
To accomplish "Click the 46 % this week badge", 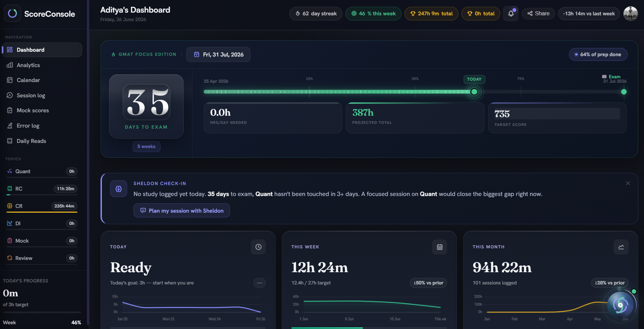I will [373, 14].
